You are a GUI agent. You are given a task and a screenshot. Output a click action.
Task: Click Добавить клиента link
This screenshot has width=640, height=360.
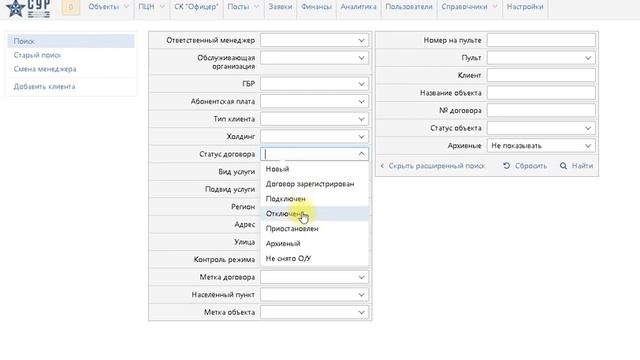[44, 87]
